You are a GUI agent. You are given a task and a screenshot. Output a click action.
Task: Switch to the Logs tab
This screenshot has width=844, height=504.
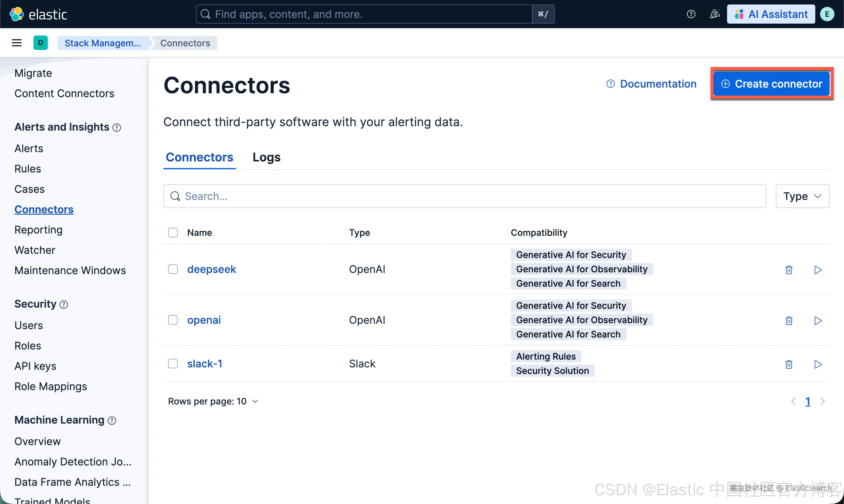point(266,157)
